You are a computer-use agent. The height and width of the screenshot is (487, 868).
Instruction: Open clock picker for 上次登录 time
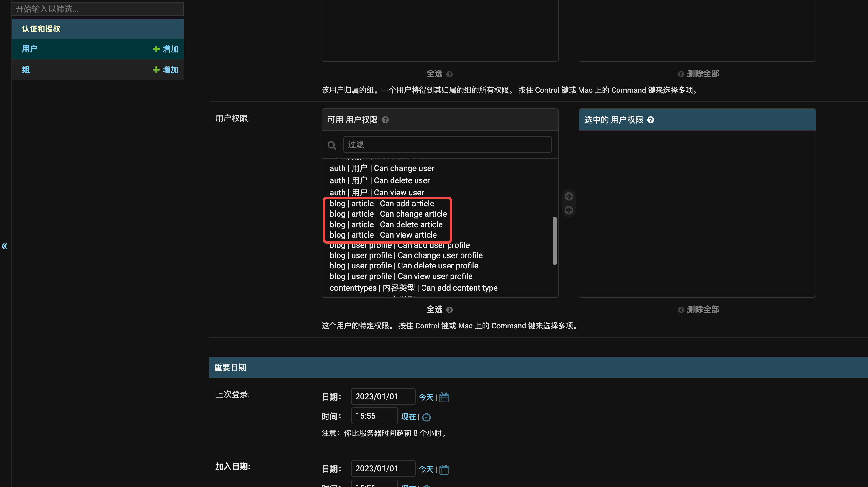[x=426, y=417]
